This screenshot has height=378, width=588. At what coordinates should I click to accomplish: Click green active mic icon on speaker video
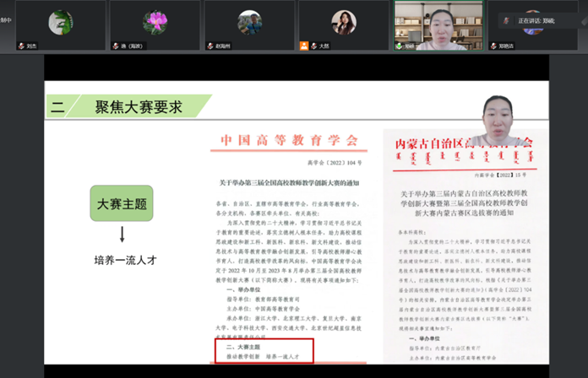(x=399, y=46)
